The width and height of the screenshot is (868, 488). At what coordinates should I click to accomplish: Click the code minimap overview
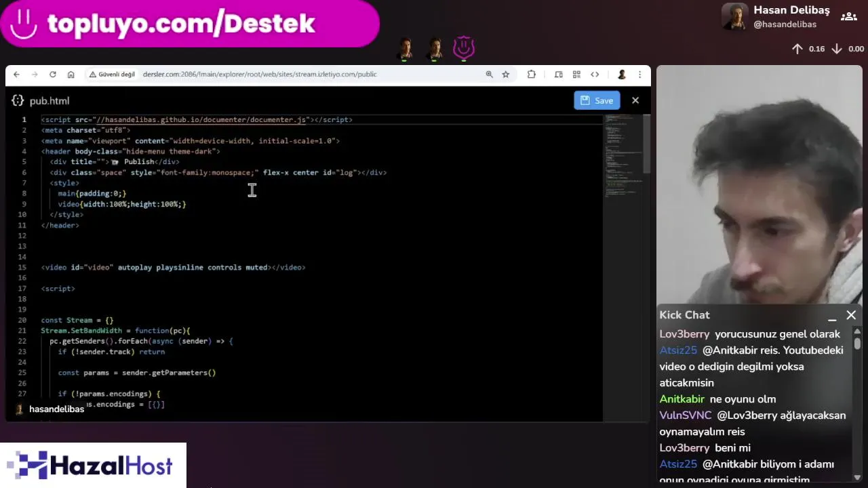(x=623, y=156)
